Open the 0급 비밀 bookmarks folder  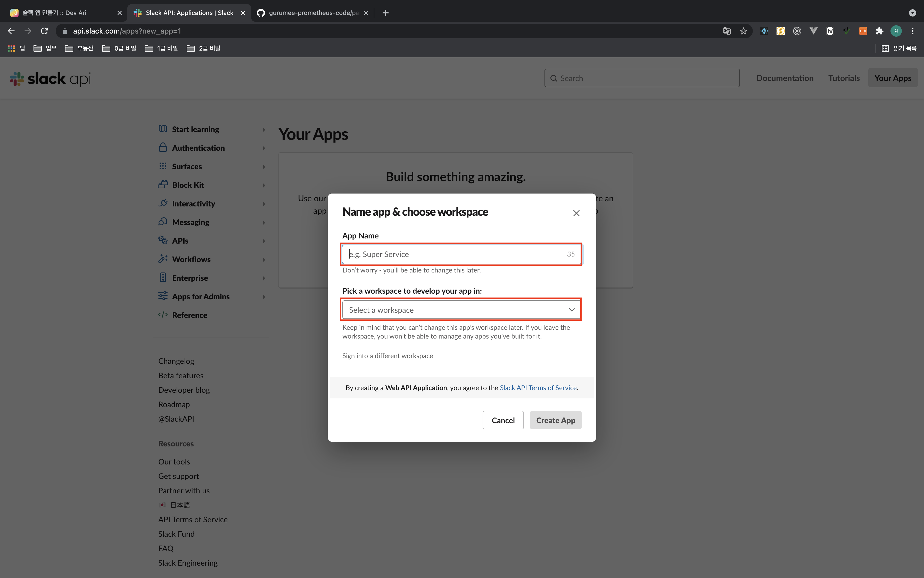[x=119, y=48]
